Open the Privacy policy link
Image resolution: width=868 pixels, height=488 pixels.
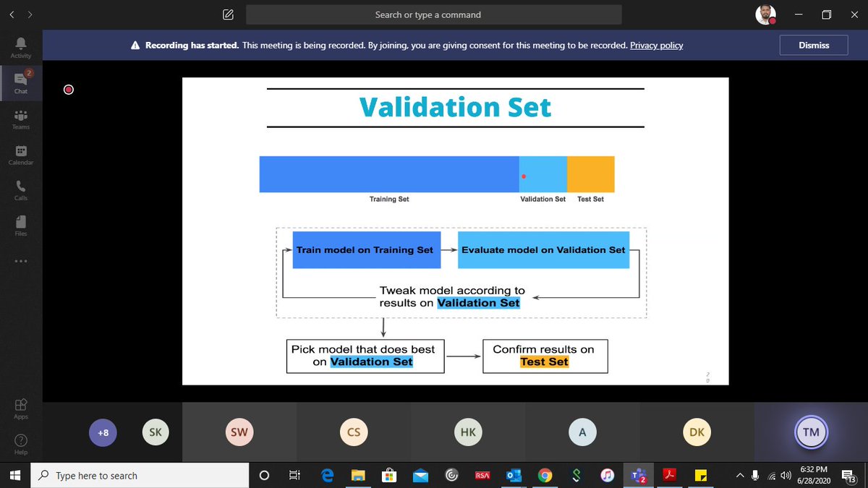(x=656, y=45)
